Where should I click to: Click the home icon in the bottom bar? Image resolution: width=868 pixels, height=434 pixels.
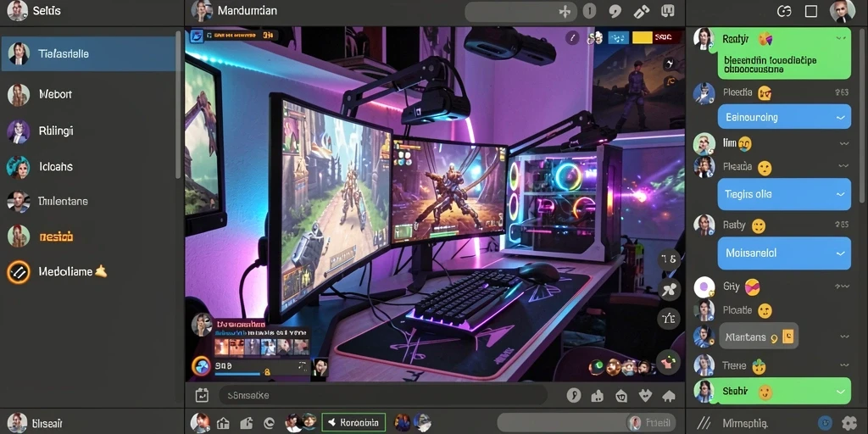(223, 424)
